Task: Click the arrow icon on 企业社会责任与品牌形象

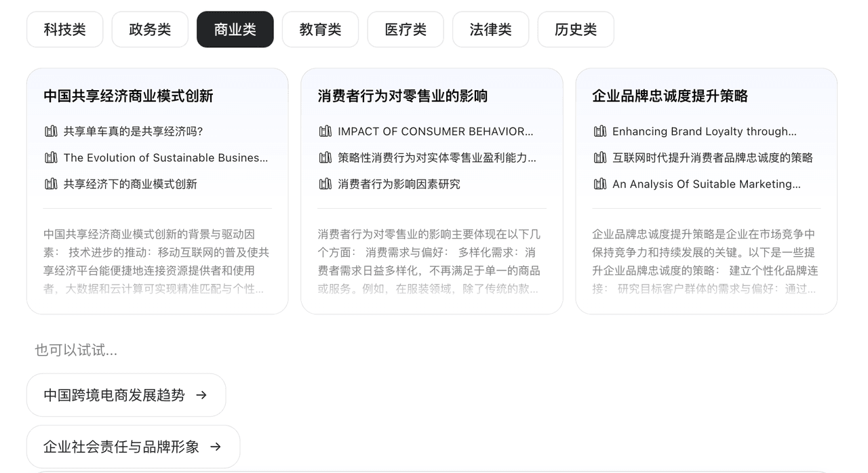Action: (216, 447)
